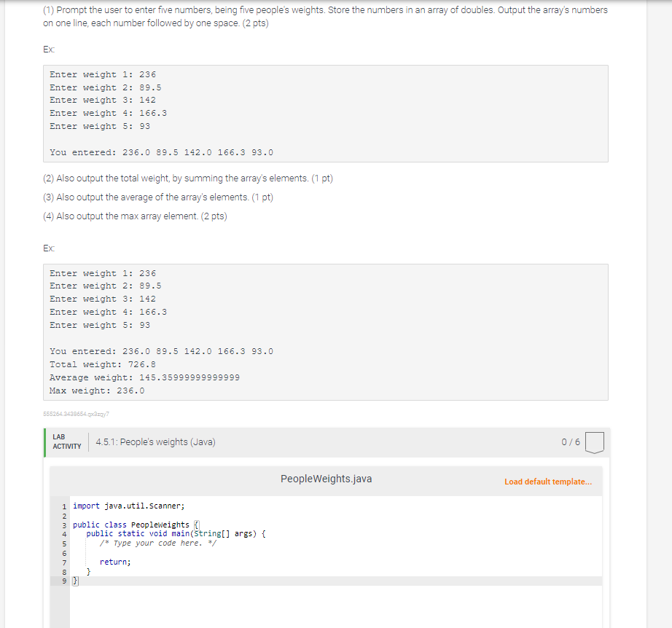Click the PeopleWeights.java file name header
Viewport: 672px width, 628px height.
pyautogui.click(x=326, y=479)
